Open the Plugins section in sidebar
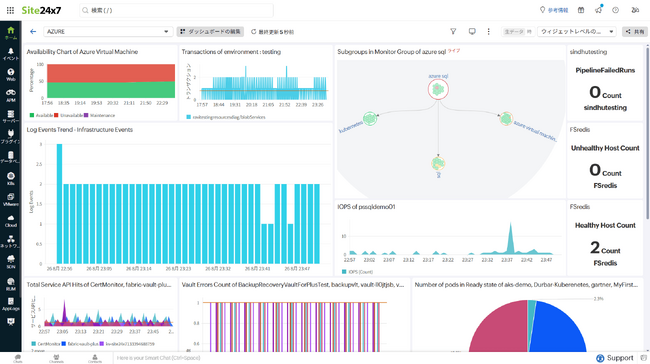 [11, 137]
